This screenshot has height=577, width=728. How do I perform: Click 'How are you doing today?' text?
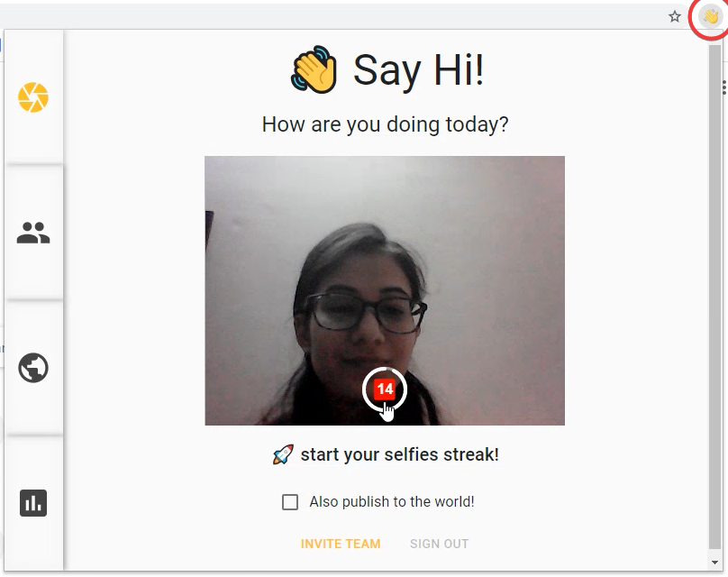(385, 124)
